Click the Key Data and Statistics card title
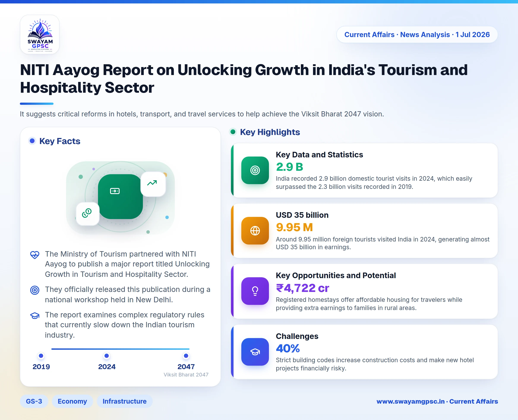518x420 pixels. click(x=319, y=155)
